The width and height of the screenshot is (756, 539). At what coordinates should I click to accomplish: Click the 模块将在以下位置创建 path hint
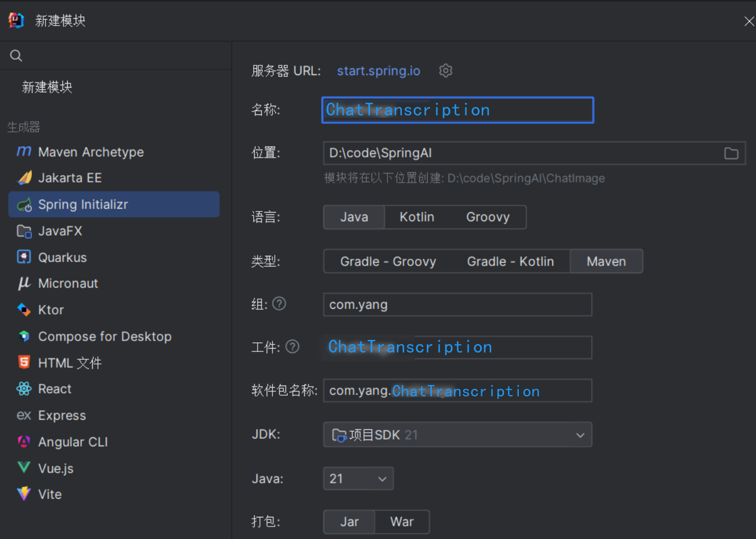coord(464,178)
